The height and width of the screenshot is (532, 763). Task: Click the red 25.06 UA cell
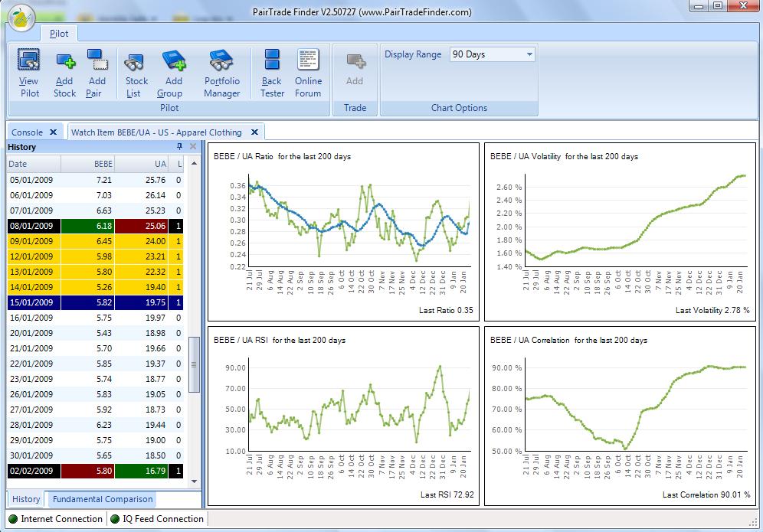142,226
